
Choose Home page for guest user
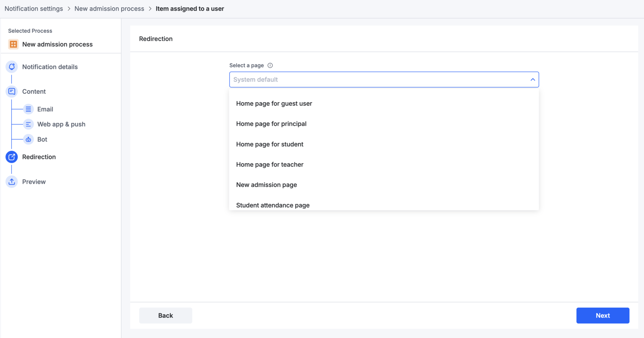(x=274, y=104)
